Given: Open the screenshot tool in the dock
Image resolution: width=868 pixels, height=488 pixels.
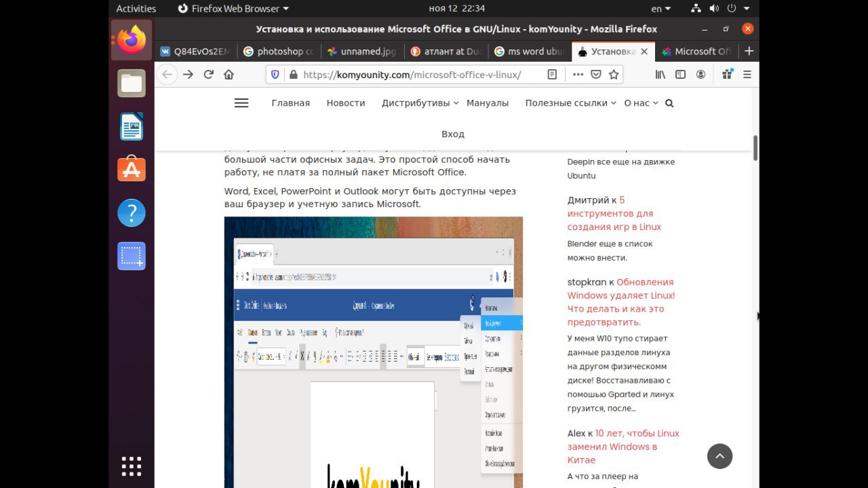Looking at the screenshot, I should (x=132, y=256).
